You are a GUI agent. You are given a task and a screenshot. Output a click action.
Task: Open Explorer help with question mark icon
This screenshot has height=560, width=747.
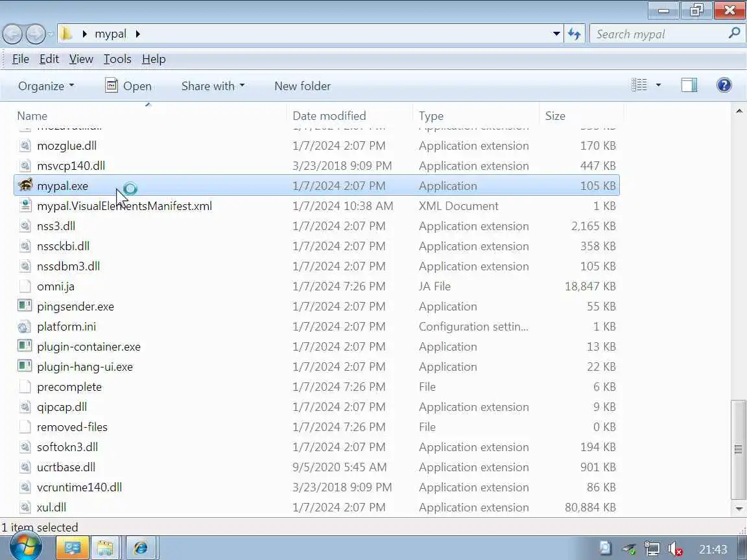[x=724, y=86]
